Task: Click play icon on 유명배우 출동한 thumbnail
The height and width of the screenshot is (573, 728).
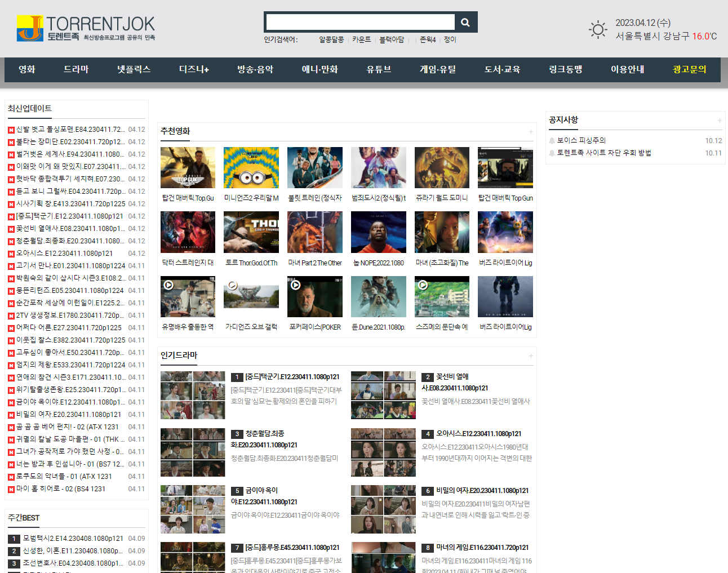Action: click(168, 285)
